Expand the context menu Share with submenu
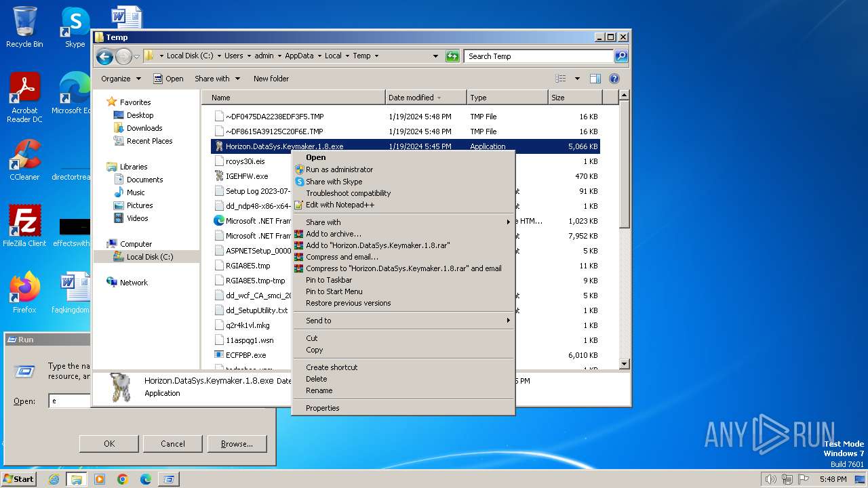The width and height of the screenshot is (868, 488). pyautogui.click(x=403, y=222)
